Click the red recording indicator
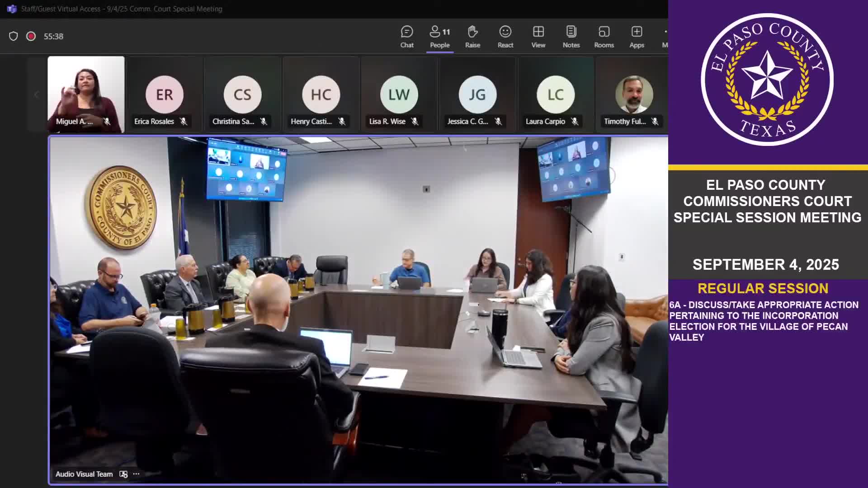This screenshot has height=488, width=868. 31,36
